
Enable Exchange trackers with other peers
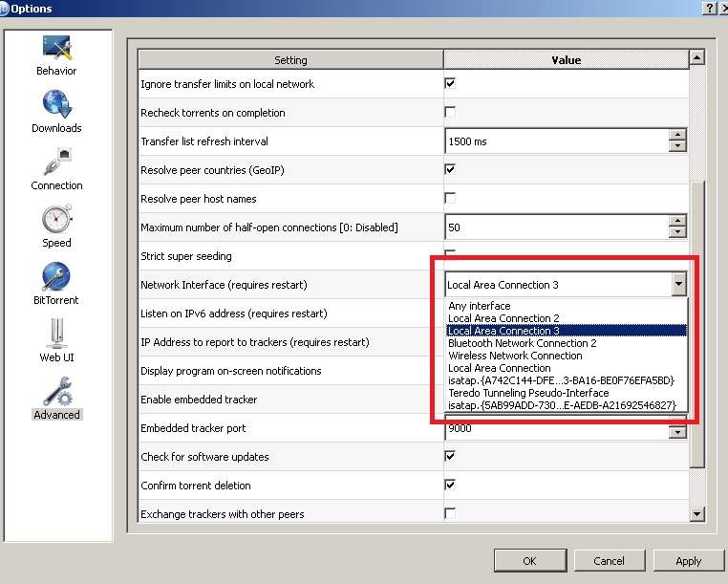click(x=450, y=513)
